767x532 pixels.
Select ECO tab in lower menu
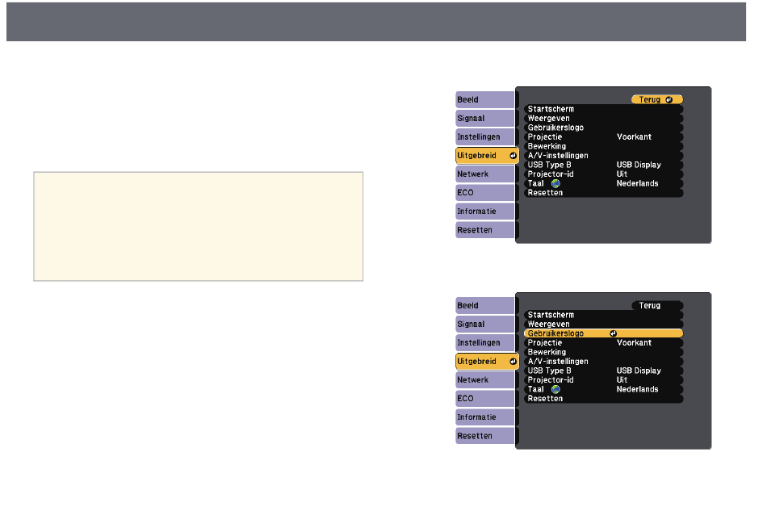(484, 399)
